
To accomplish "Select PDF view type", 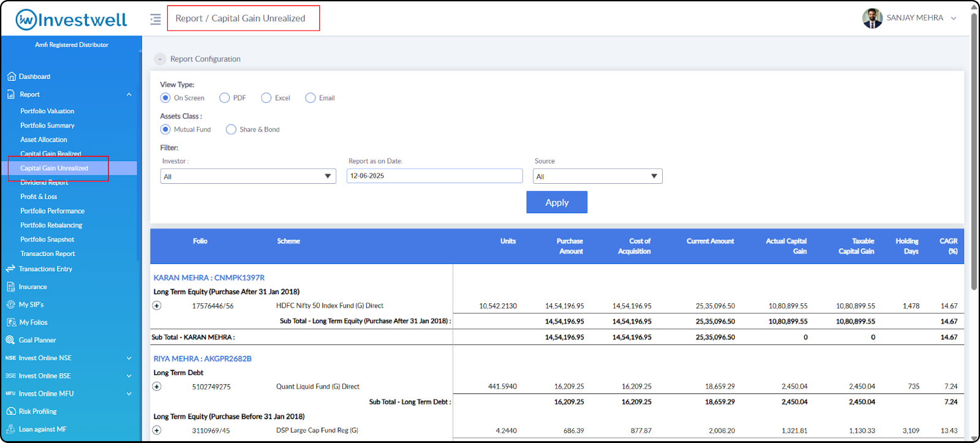I will (x=225, y=98).
